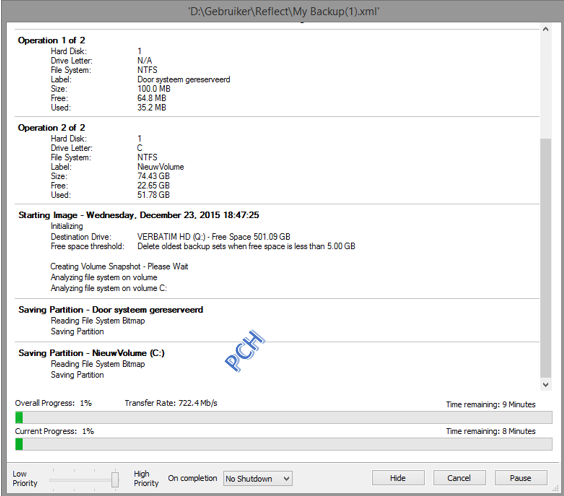The image size is (564, 496).
Task: Click the Hide button
Action: pyautogui.click(x=398, y=478)
